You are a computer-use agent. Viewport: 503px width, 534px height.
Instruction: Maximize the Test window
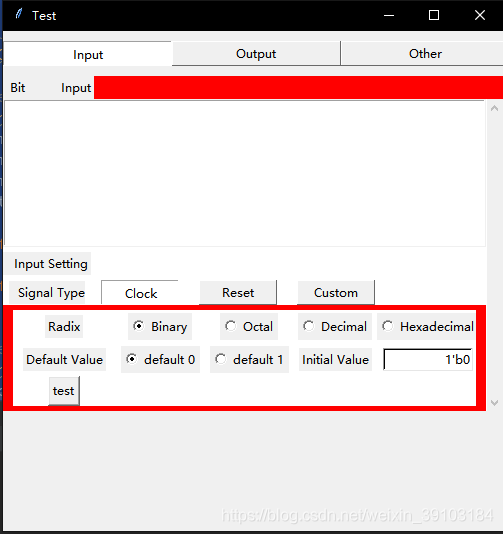434,15
